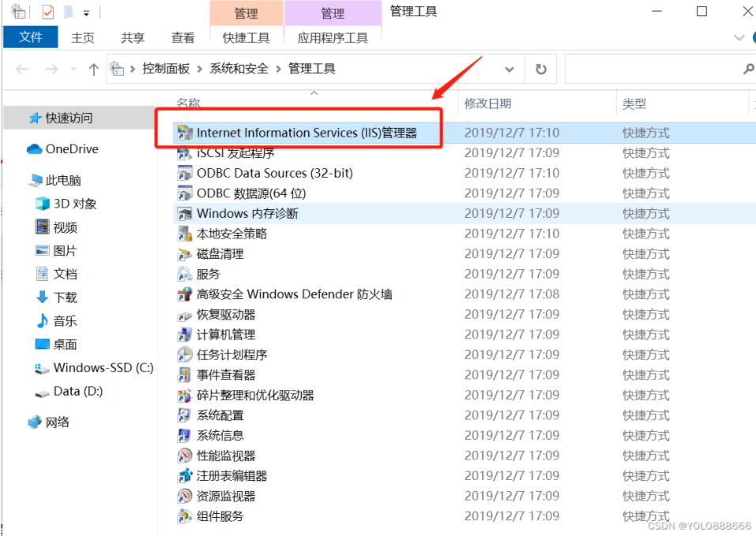Select the 任务计划程序 clock icon
The width and height of the screenshot is (756, 536).
pyautogui.click(x=184, y=355)
